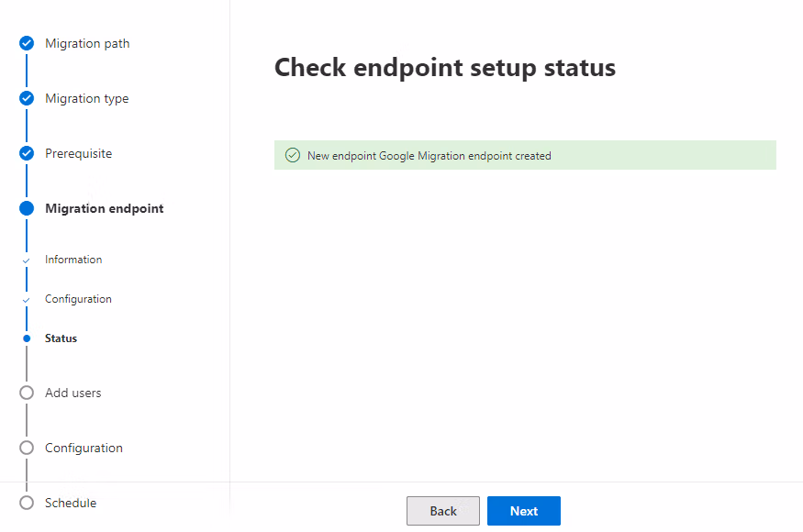
Task: Click the small checkmark beside Information
Action: click(27, 260)
